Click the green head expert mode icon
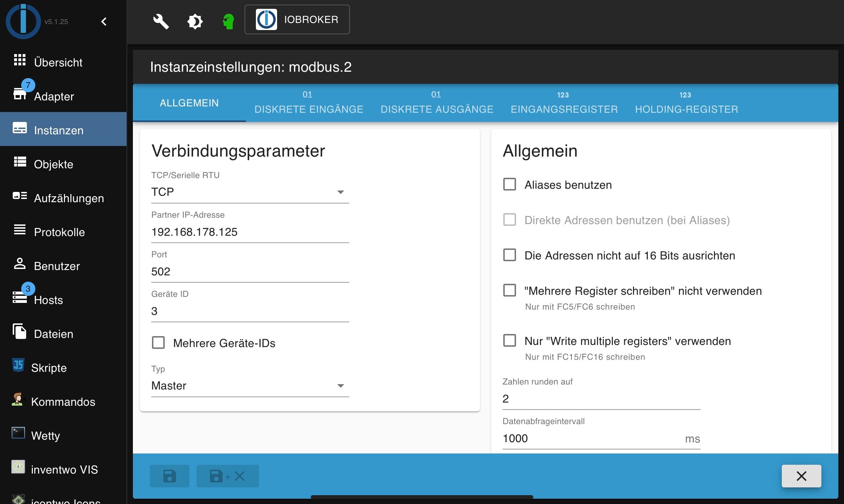This screenshot has width=844, height=504. (x=228, y=21)
